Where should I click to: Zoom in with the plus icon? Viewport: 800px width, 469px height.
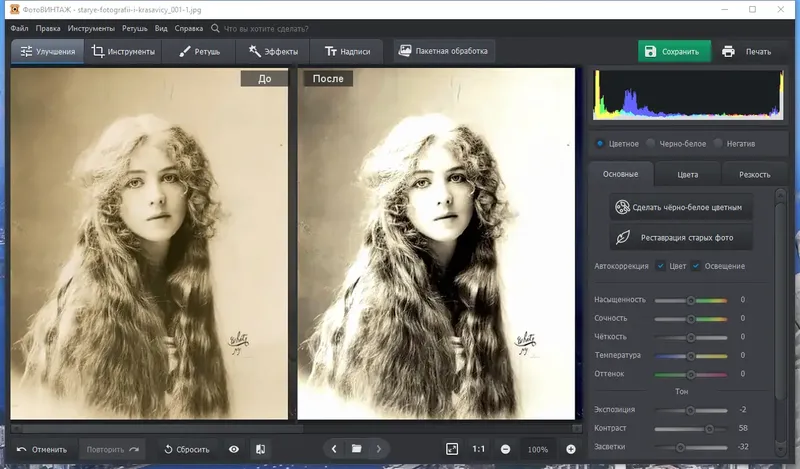coord(571,449)
